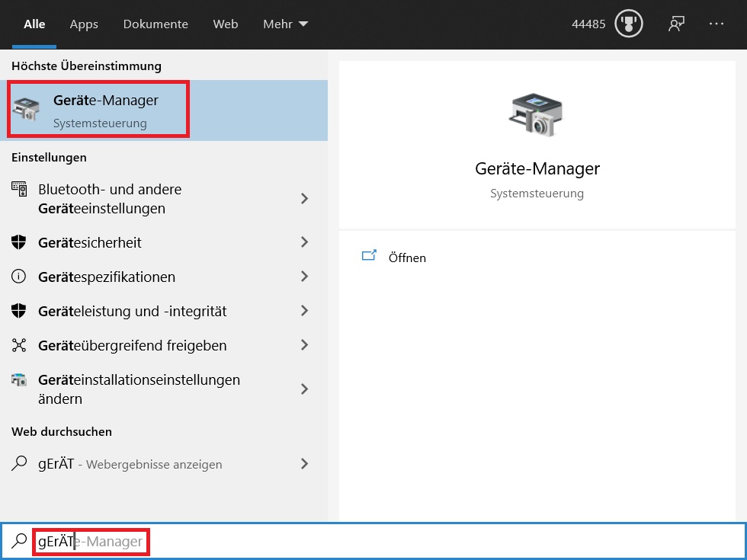Click the Geräteleistung und -integrität shield icon
The width and height of the screenshot is (747, 560).
pyautogui.click(x=19, y=311)
